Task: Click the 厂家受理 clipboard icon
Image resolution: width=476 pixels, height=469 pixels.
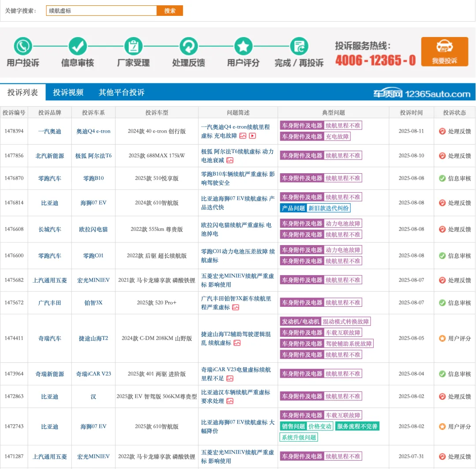Action: pos(133,46)
